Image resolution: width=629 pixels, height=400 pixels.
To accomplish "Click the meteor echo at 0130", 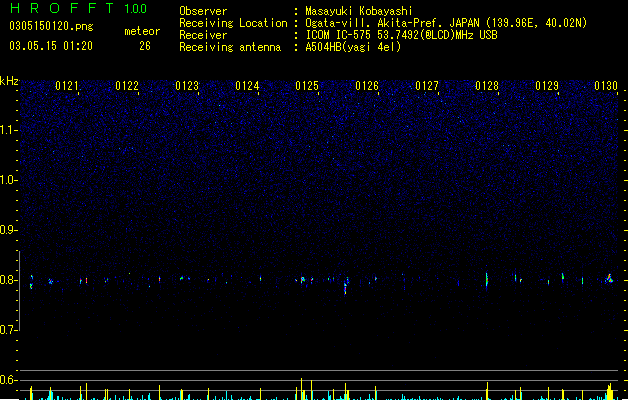I will pyautogui.click(x=609, y=279).
